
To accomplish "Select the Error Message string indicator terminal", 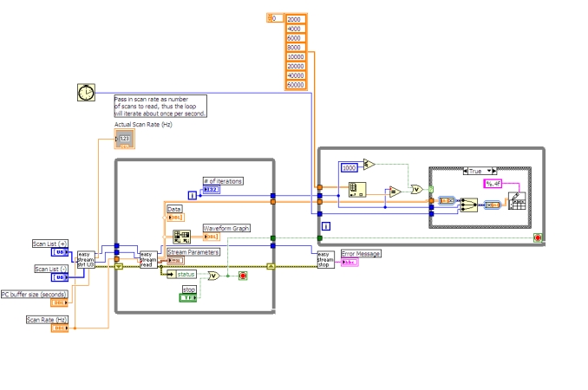I will pos(350,263).
